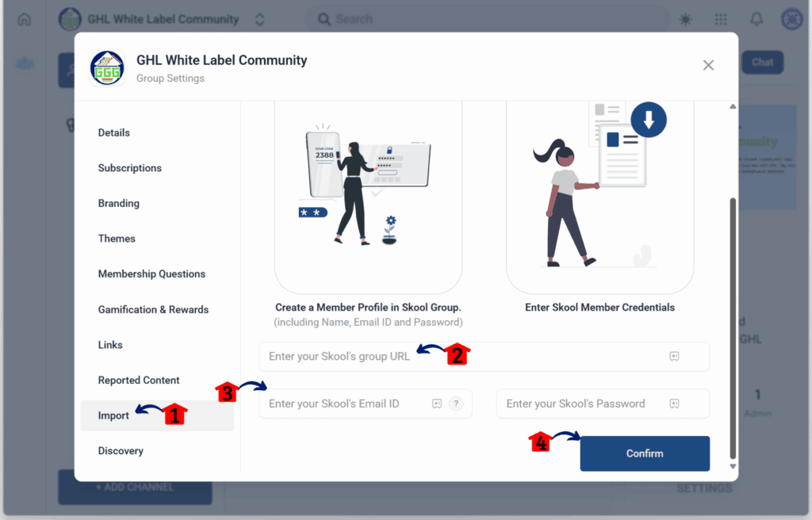Click the Enter Skool Member Credentials illustration
812x520 pixels.
[599, 197]
